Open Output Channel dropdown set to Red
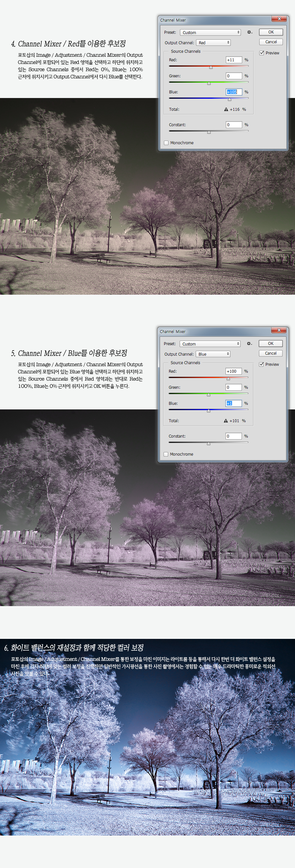Viewport: 295px width, 868px height. pos(213,43)
